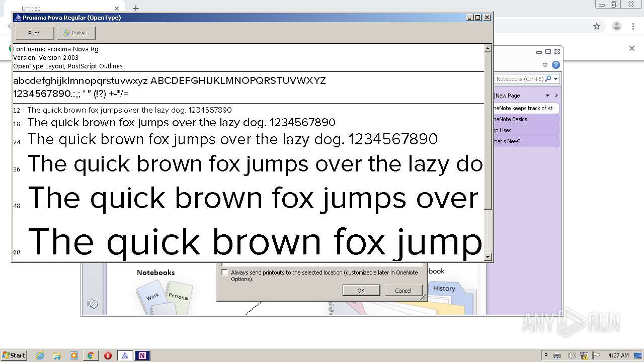644x362 pixels.
Task: Click the 'Version: Version 2.003' text
Action: click(x=46, y=58)
